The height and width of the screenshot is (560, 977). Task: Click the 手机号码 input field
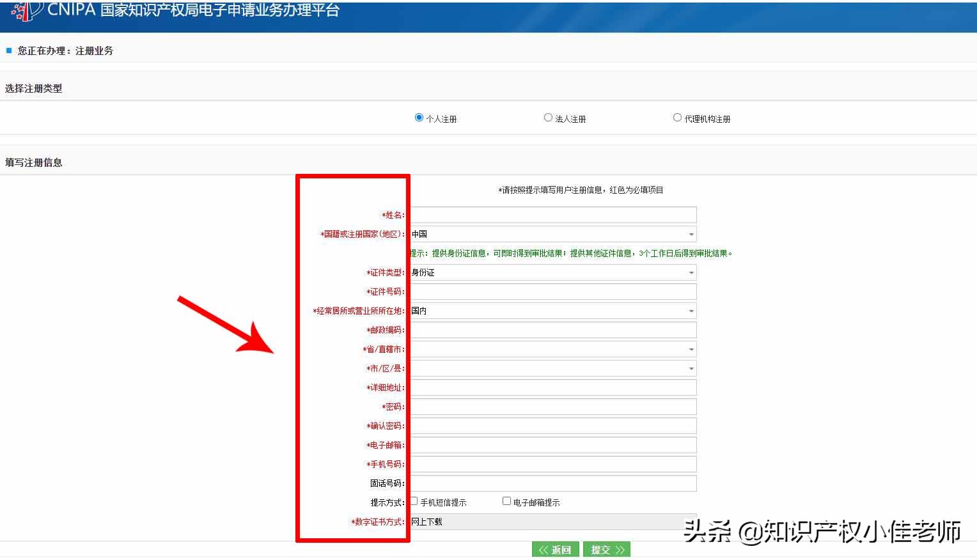tap(553, 464)
